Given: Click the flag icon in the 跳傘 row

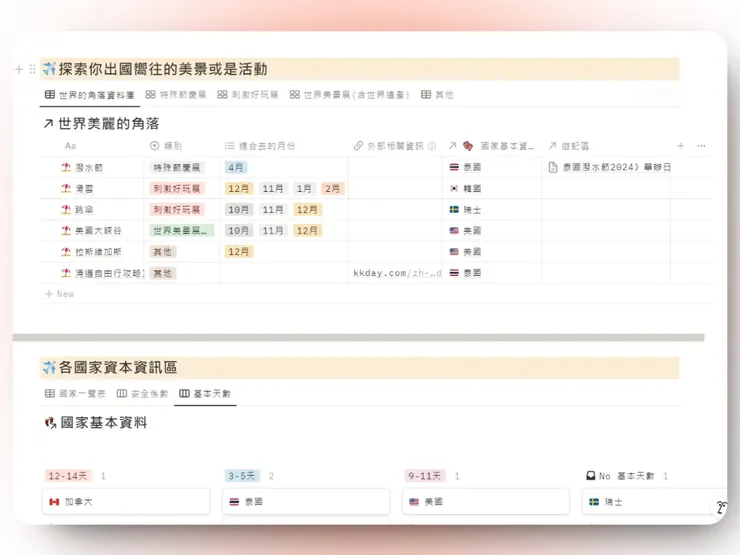Looking at the screenshot, I should pos(454,210).
